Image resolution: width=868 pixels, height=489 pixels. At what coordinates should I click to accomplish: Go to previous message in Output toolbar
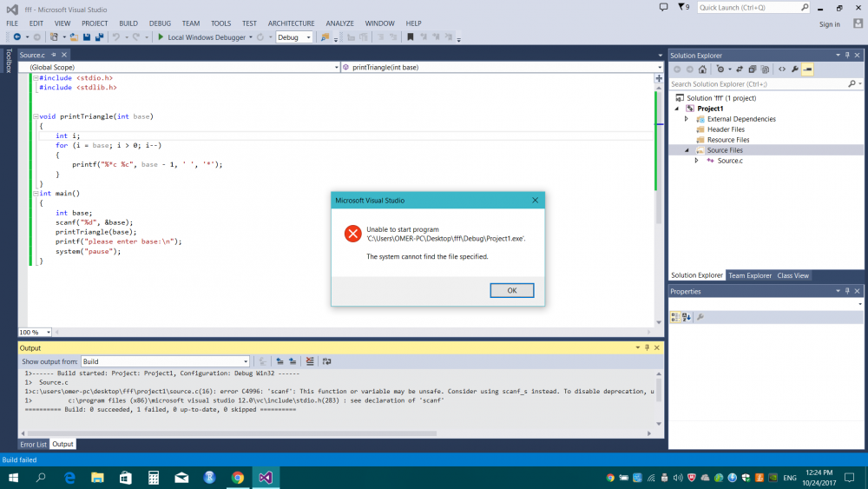click(279, 361)
